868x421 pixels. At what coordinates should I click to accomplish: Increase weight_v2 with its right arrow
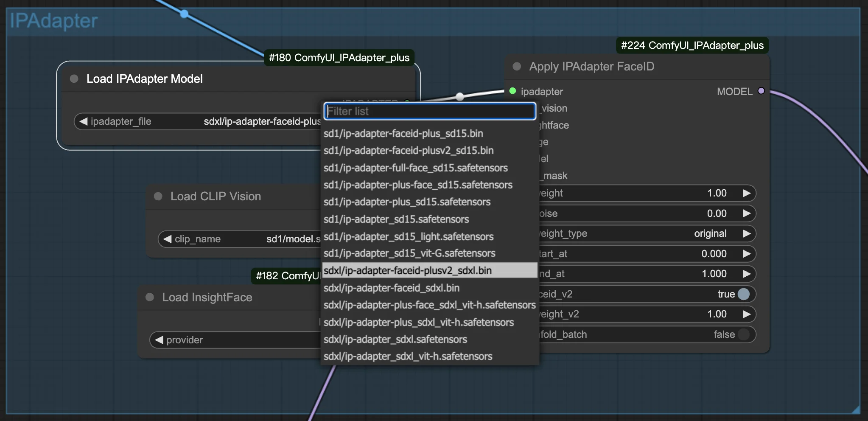(x=747, y=314)
